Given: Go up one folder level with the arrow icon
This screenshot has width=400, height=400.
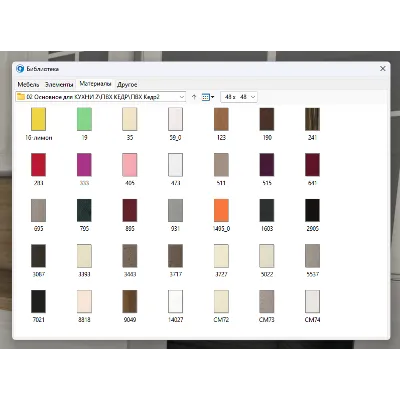Looking at the screenshot, I should (x=194, y=97).
